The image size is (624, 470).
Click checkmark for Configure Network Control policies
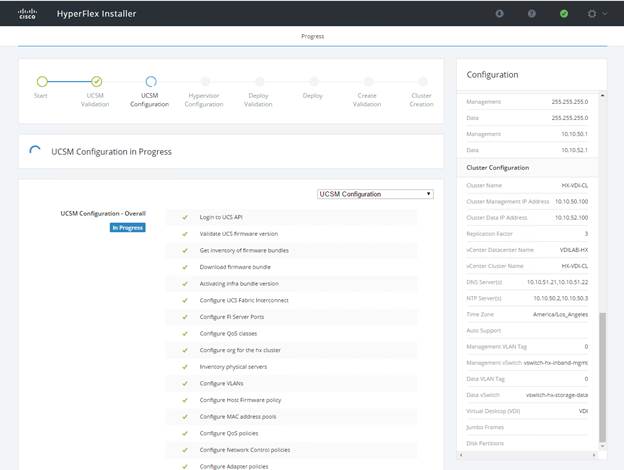185,450
